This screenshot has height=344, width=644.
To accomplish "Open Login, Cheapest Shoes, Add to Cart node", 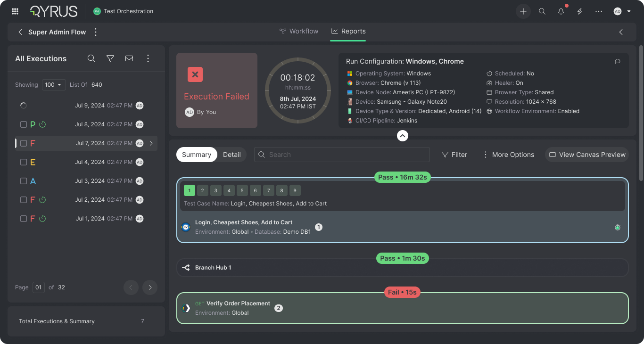I will pyautogui.click(x=403, y=227).
